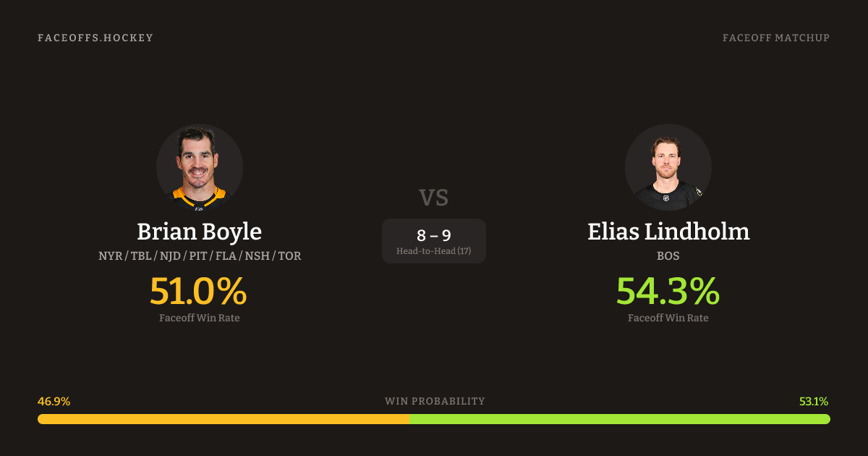
Task: Click the 46.9% win probability value
Action: coord(54,401)
